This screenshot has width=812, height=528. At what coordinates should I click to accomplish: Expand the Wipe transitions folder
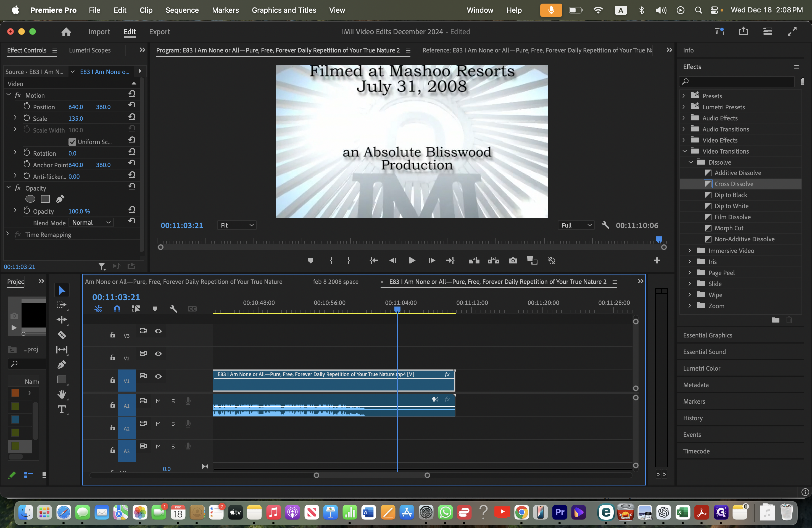point(690,295)
